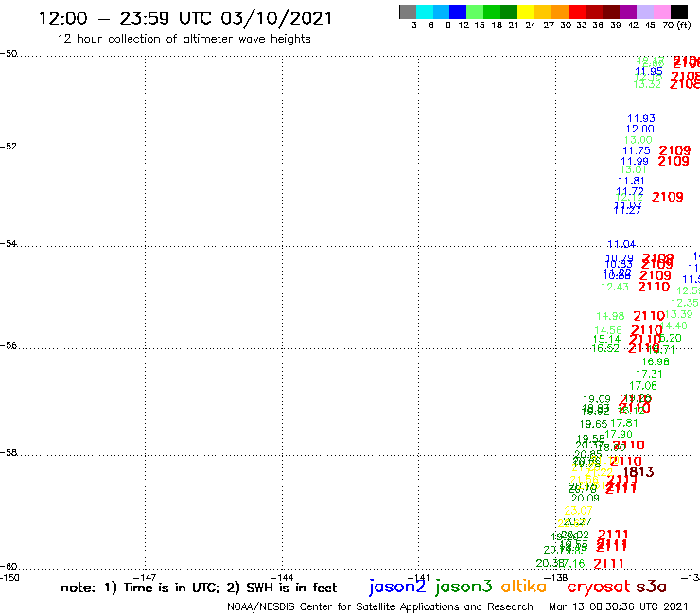The width and height of the screenshot is (700, 615).
Task: Click the s3a legend label
Action: (x=652, y=587)
